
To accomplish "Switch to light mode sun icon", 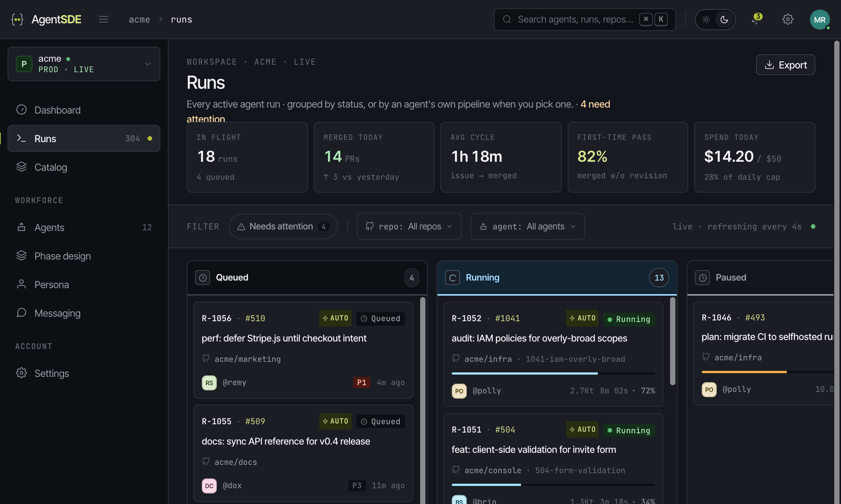I will coord(706,19).
